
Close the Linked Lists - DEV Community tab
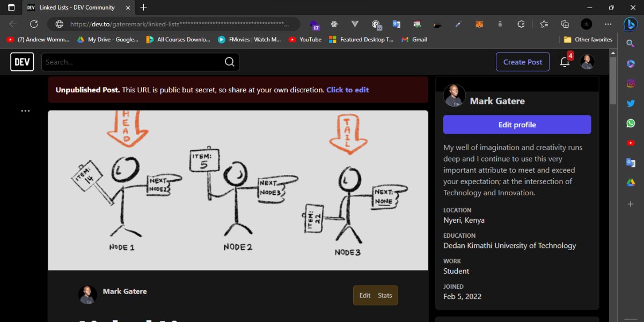pyautogui.click(x=129, y=8)
